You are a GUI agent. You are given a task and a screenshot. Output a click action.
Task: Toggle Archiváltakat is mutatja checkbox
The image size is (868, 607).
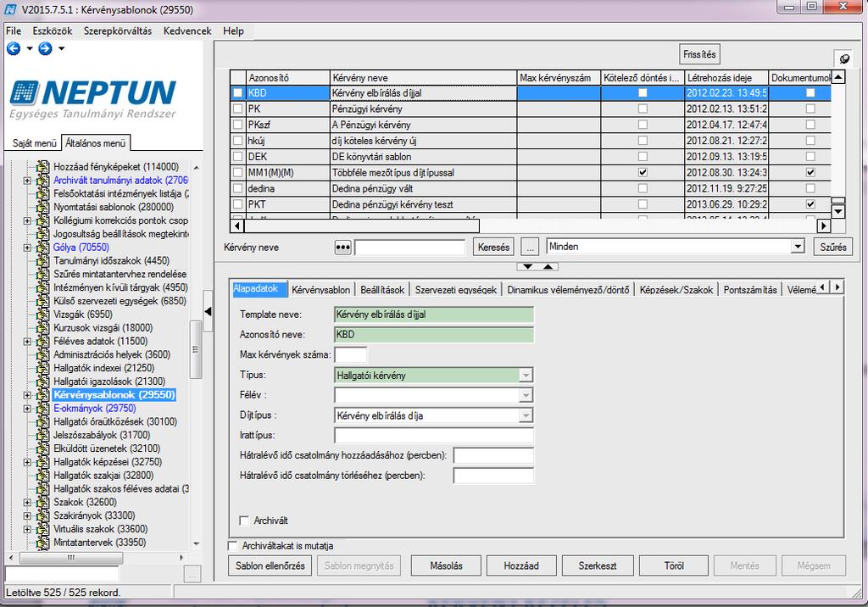pyautogui.click(x=232, y=546)
